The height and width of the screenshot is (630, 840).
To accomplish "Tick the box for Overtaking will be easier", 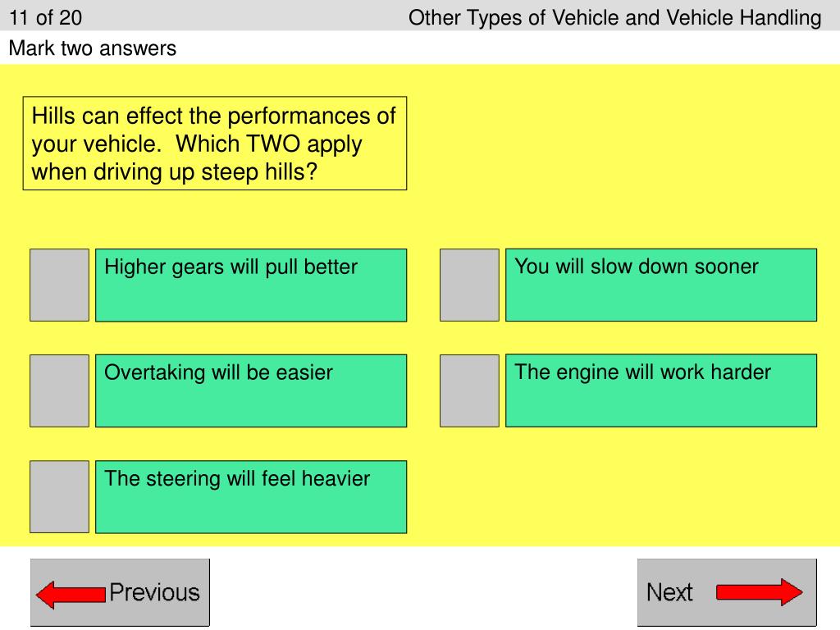I will point(59,390).
